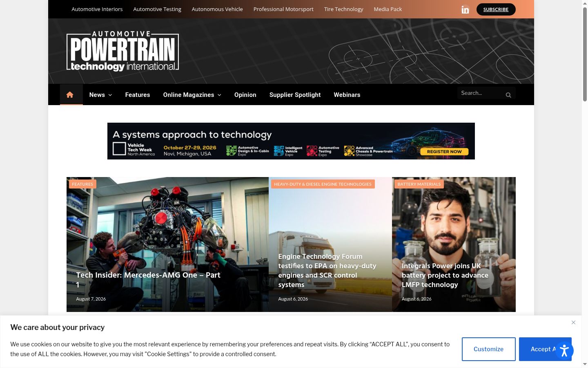The height and width of the screenshot is (368, 588).
Task: Open the Media Pack link
Action: (x=388, y=9)
